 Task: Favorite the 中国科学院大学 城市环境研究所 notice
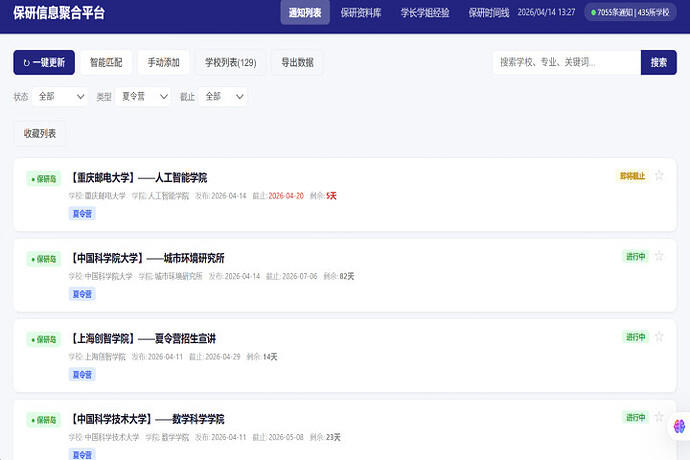coord(659,256)
